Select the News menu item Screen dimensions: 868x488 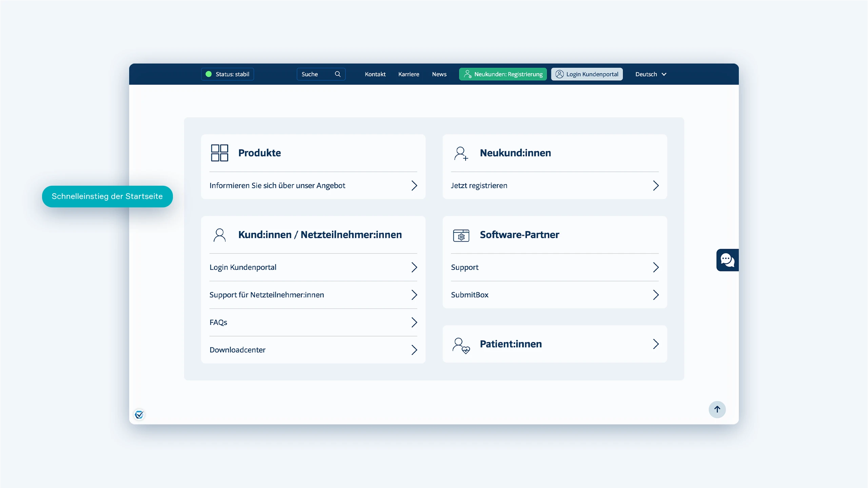coord(439,74)
